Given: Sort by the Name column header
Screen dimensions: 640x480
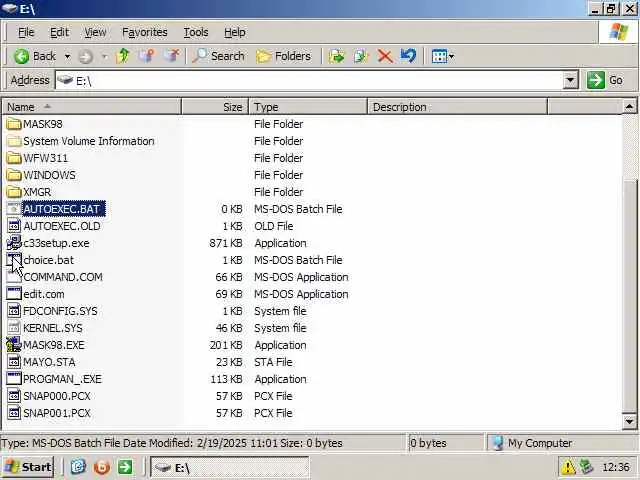Looking at the screenshot, I should [x=91, y=107].
